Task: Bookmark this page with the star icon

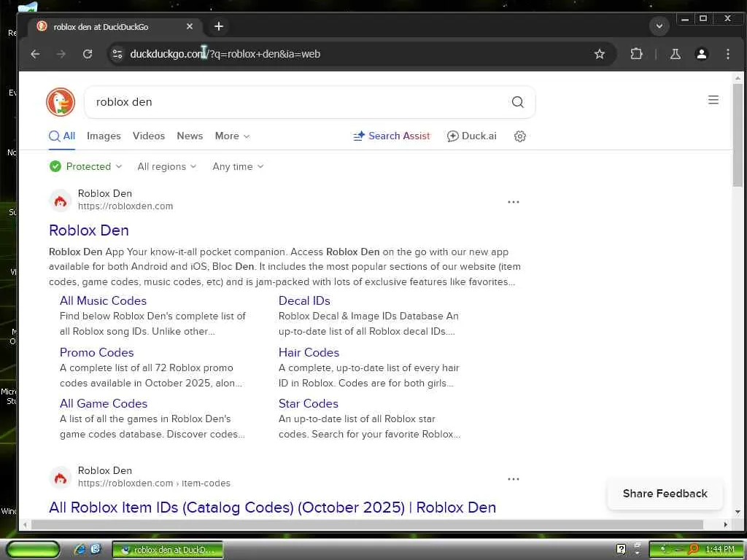Action: [600, 54]
